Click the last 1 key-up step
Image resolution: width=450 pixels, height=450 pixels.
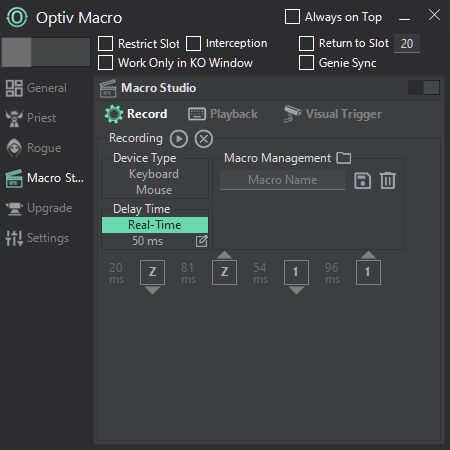pyautogui.click(x=368, y=272)
